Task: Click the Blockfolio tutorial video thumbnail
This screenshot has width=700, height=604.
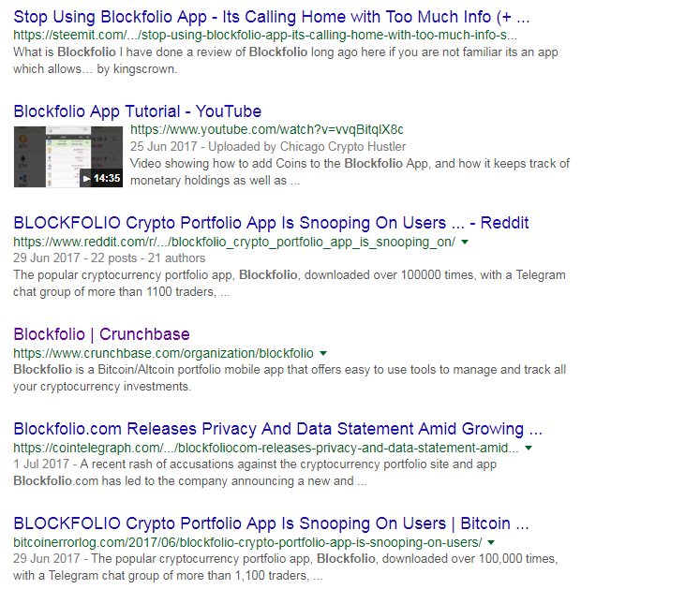Action: (x=68, y=156)
